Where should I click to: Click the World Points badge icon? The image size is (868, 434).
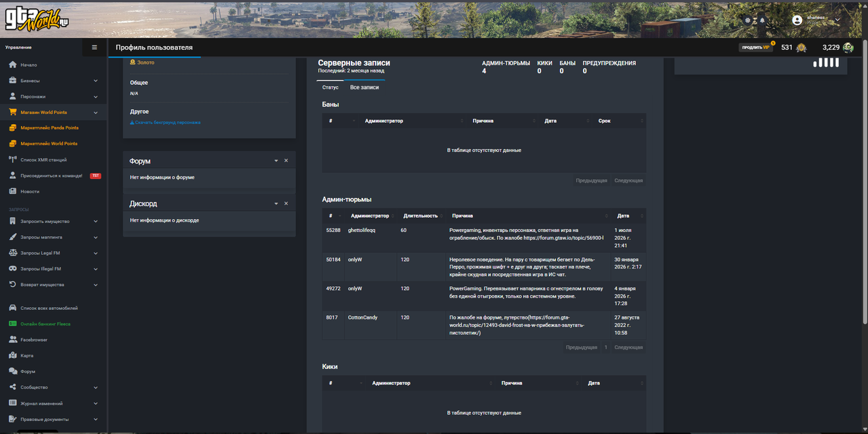tap(801, 47)
